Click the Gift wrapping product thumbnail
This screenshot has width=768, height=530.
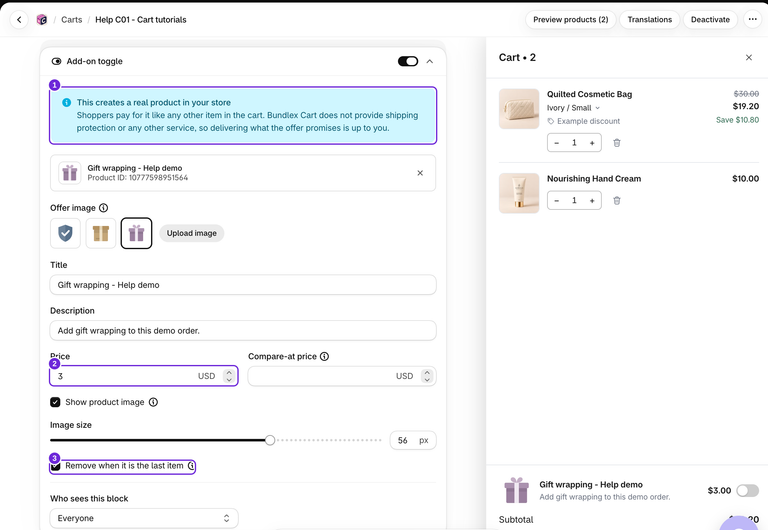(70, 173)
